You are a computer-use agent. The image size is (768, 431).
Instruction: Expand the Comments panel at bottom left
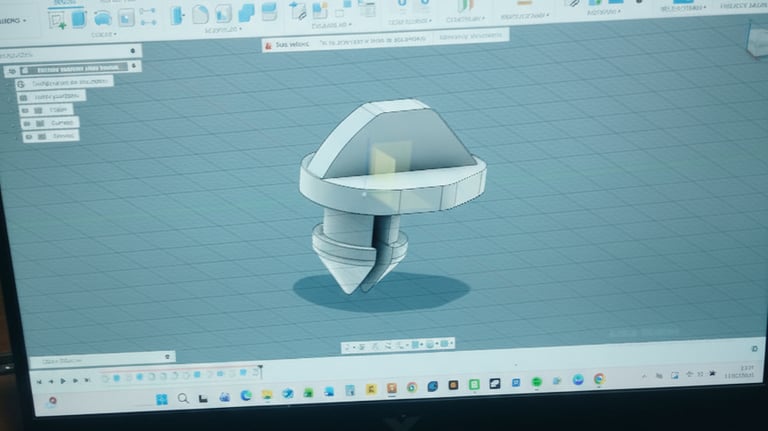pyautogui.click(x=167, y=357)
